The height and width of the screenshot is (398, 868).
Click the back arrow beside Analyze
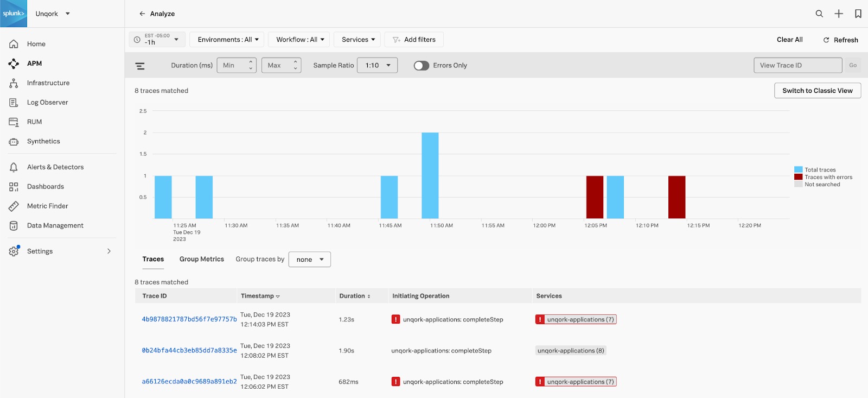tap(142, 14)
